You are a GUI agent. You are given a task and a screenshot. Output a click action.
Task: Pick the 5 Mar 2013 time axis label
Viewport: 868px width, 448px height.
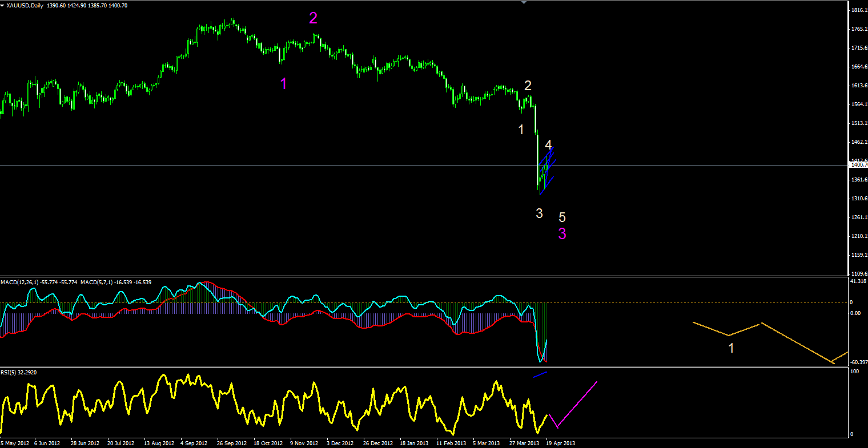pyautogui.click(x=485, y=443)
